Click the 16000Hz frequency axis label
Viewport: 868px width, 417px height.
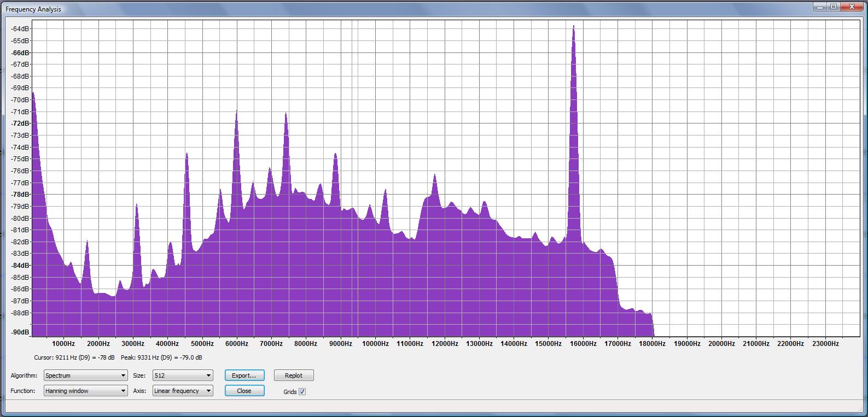click(583, 344)
